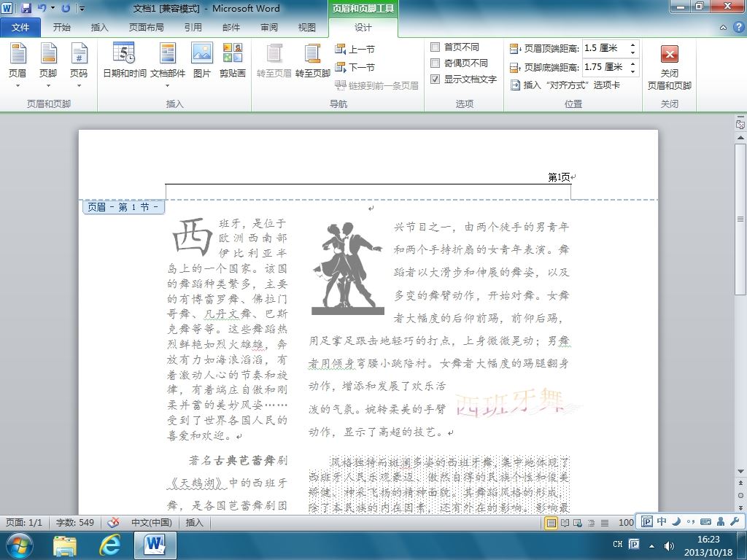This screenshot has width=747, height=560.
Task: Open the 页脚 (Footer) gallery
Action: pyautogui.click(x=48, y=60)
